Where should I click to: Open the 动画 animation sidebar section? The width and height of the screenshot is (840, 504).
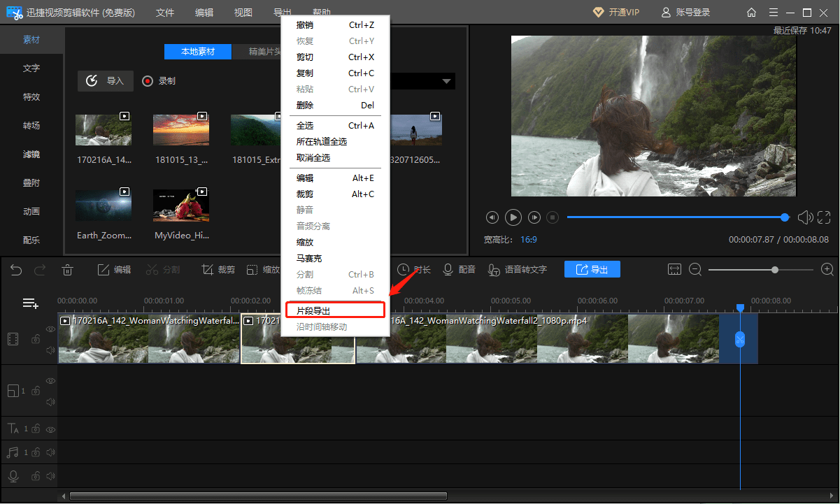click(x=31, y=212)
